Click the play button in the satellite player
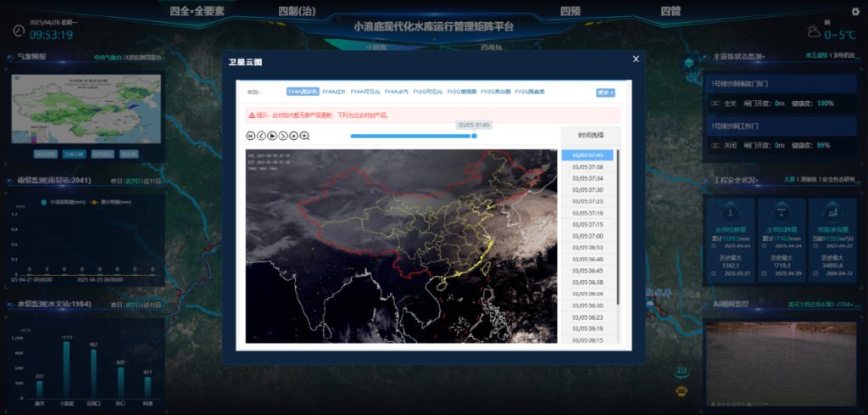The width and height of the screenshot is (868, 415). click(x=272, y=135)
